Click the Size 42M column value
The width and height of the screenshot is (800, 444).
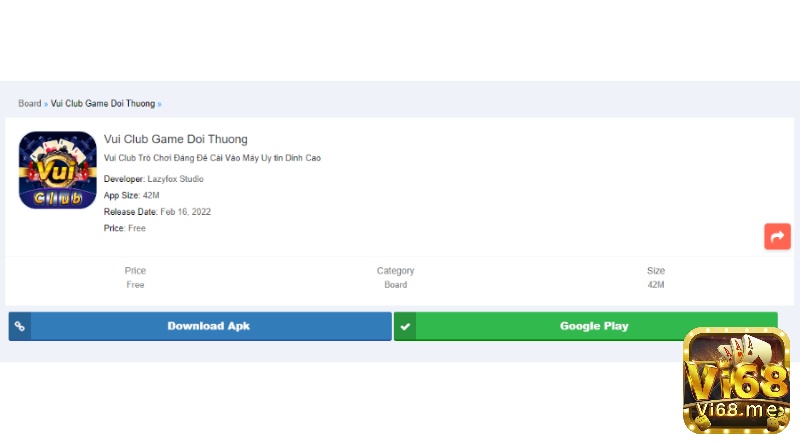point(656,285)
